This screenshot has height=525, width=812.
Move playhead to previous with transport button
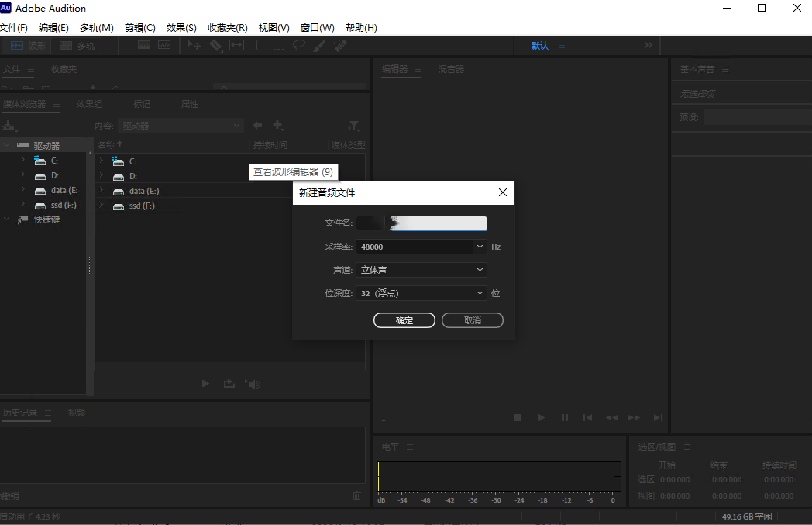pos(588,418)
